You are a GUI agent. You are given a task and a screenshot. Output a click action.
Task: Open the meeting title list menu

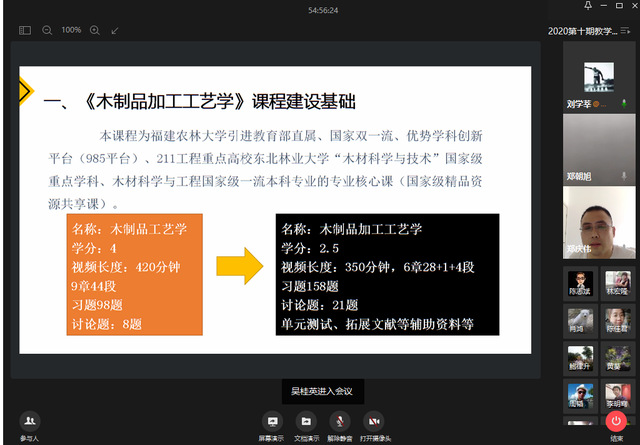click(x=625, y=31)
